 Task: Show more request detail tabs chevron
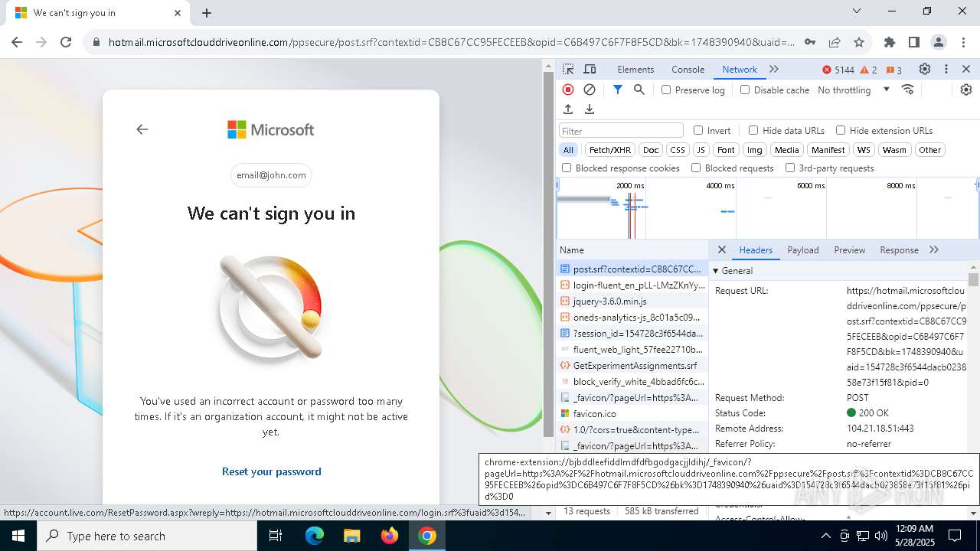(934, 249)
